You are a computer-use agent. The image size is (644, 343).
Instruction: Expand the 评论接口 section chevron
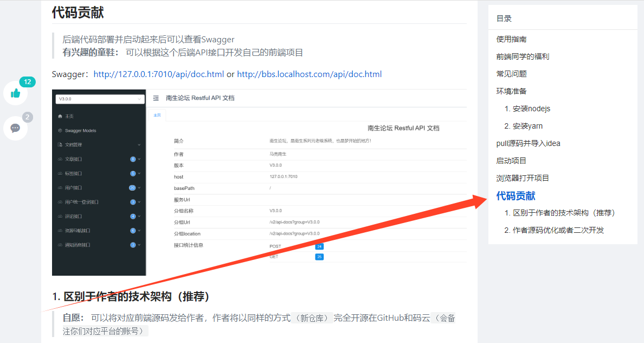139,217
